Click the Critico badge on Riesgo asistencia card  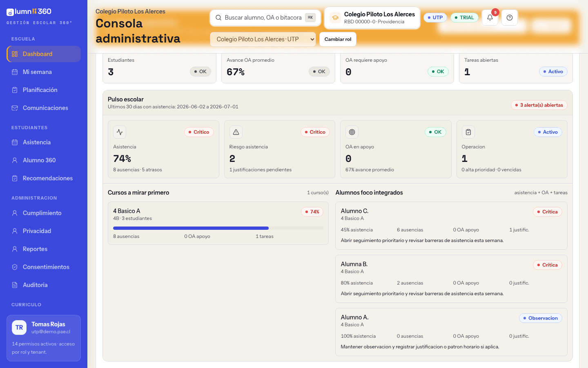[315, 132]
